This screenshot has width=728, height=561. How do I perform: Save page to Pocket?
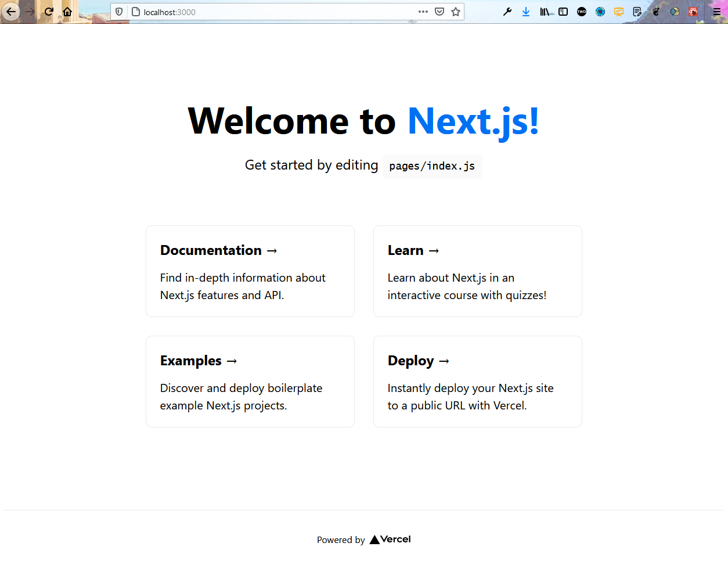tap(439, 12)
